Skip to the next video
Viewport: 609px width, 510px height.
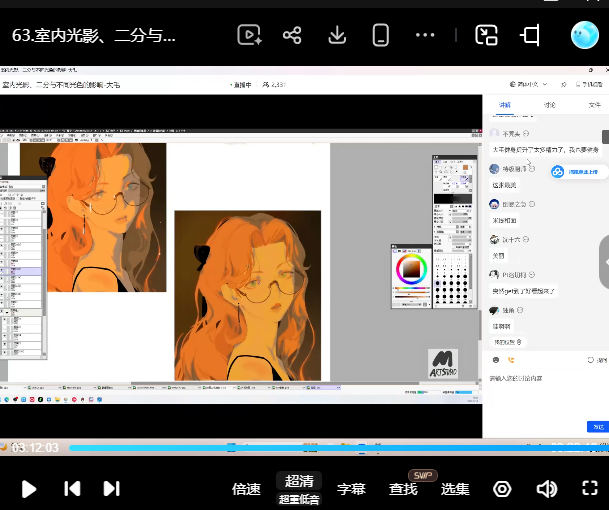[x=111, y=489]
